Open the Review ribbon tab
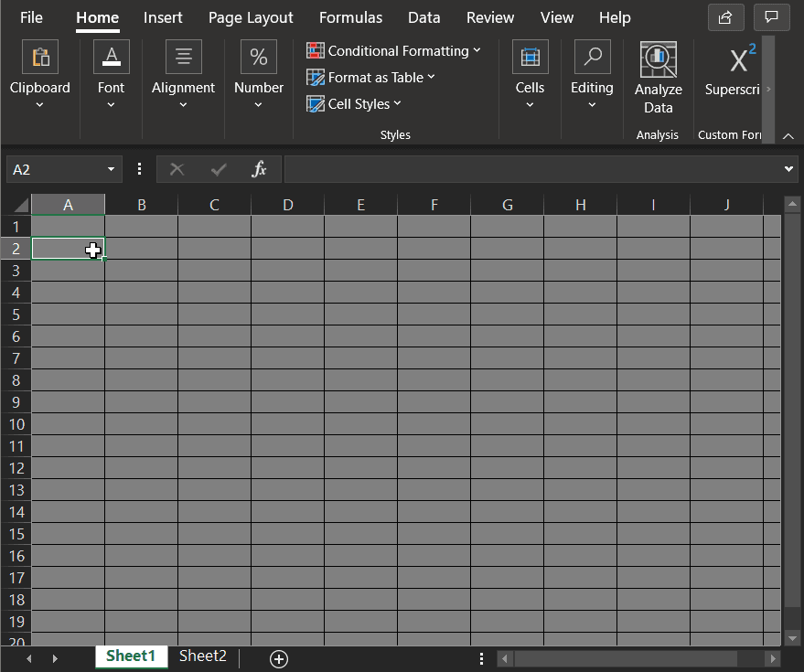This screenshot has width=804, height=672. tap(489, 17)
